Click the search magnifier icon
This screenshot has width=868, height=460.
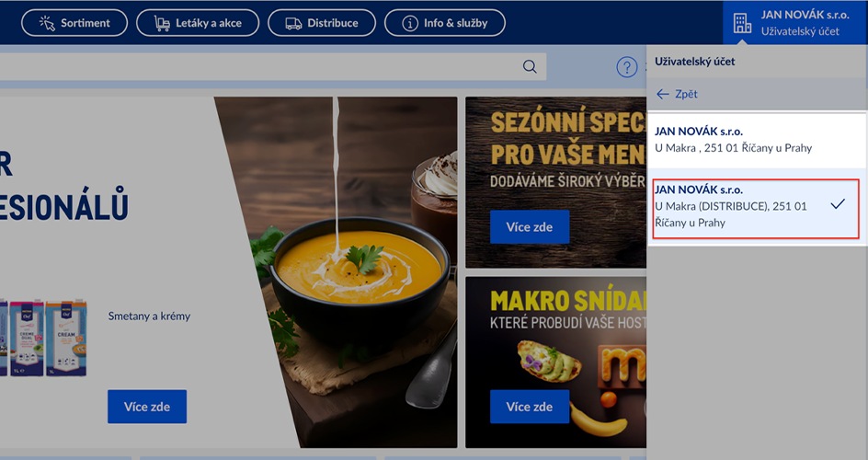click(530, 66)
